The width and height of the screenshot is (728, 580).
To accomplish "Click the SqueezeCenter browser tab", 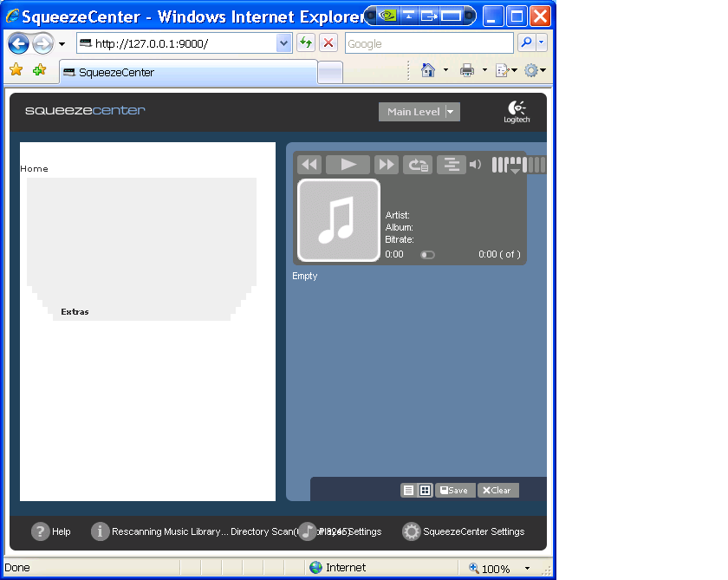I will click(186, 73).
